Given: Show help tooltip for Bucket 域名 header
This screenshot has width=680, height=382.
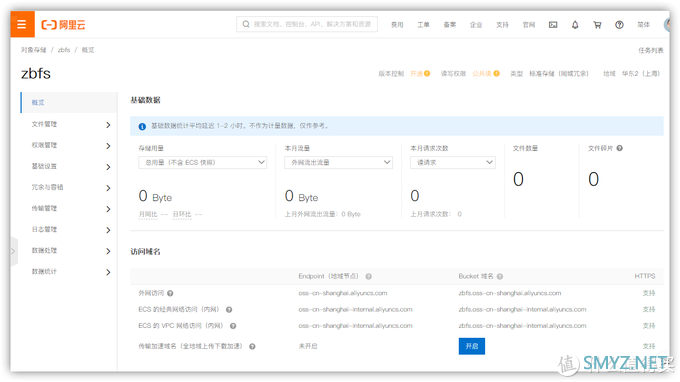Looking at the screenshot, I should pos(500,277).
